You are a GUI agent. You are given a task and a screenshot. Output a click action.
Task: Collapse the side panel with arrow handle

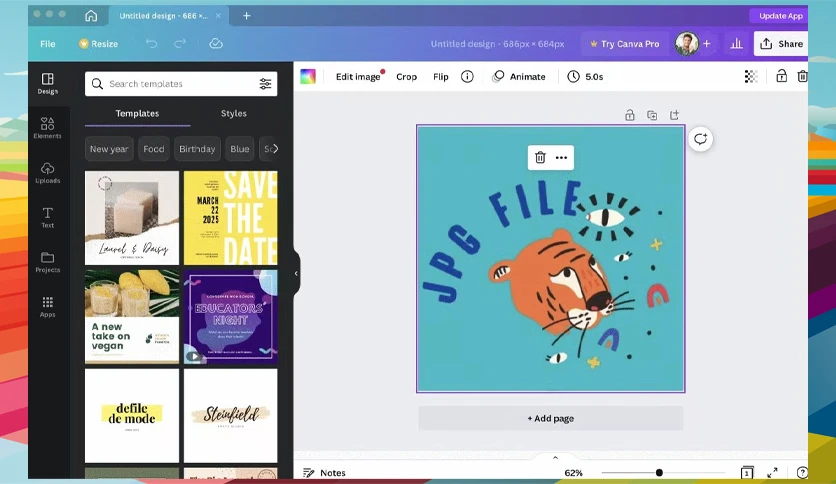(296, 273)
